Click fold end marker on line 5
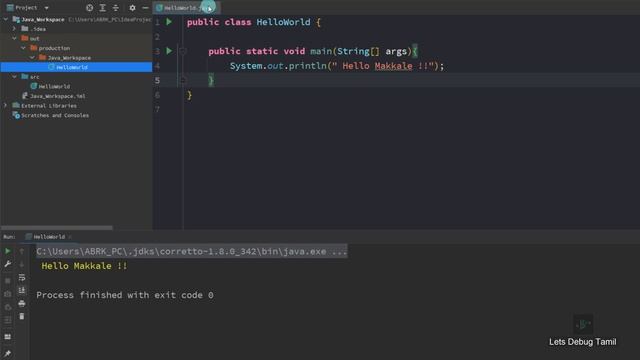This screenshot has width=640, height=360. point(182,80)
